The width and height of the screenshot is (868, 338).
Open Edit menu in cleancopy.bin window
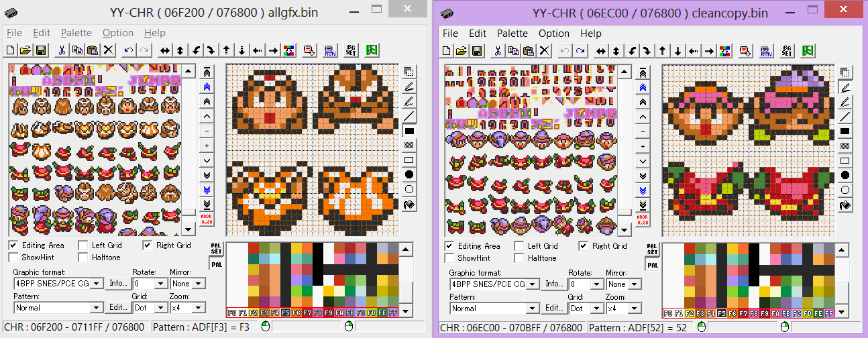point(478,33)
